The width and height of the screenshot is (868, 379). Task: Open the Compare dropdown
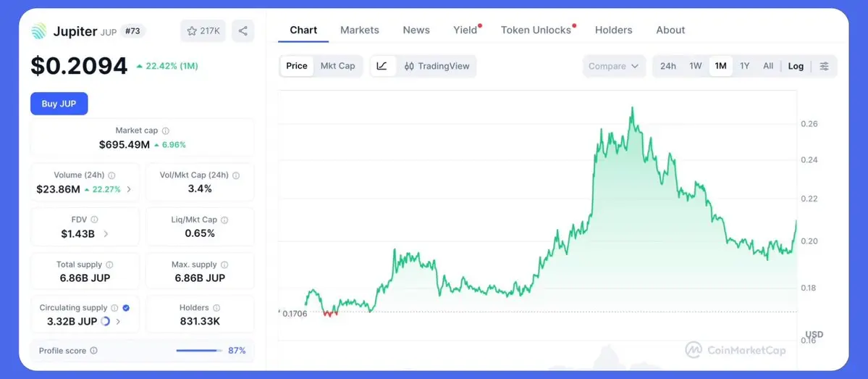click(x=614, y=66)
